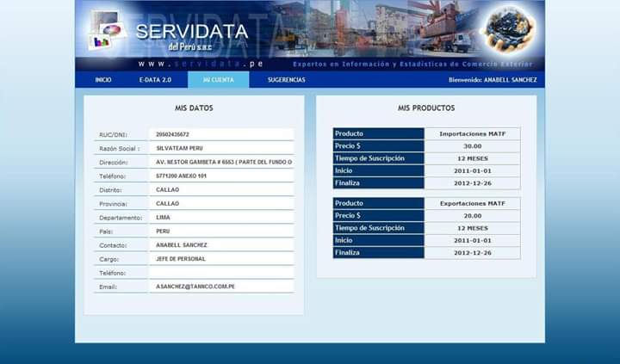Click the ANABELL SANCHEZ welcome username
Viewport: 620px width, 364px height.
point(512,80)
